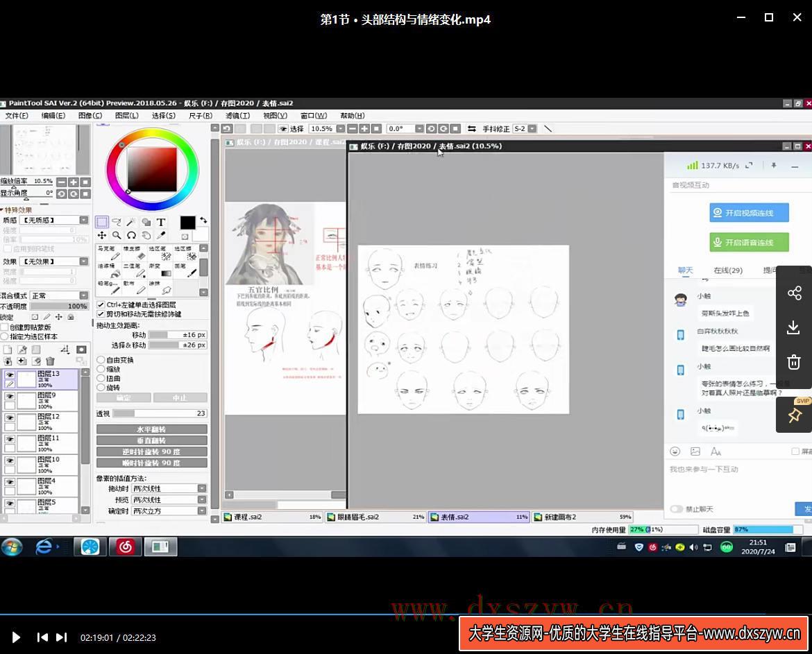Switch to 课程.sai2 document tab
The image size is (812, 654).
pyautogui.click(x=272, y=517)
